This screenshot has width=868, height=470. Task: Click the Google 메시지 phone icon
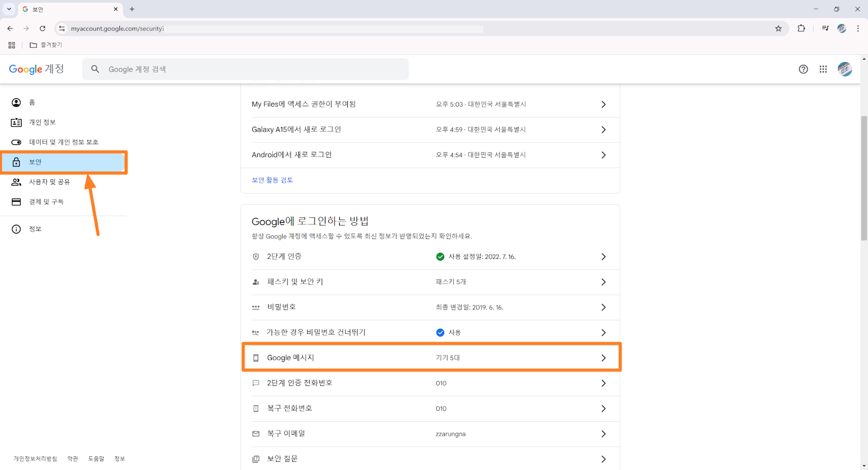pos(256,358)
